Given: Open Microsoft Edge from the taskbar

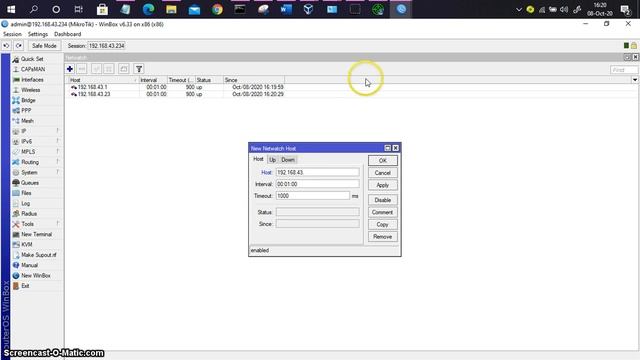Looking at the screenshot, I should tap(148, 9).
